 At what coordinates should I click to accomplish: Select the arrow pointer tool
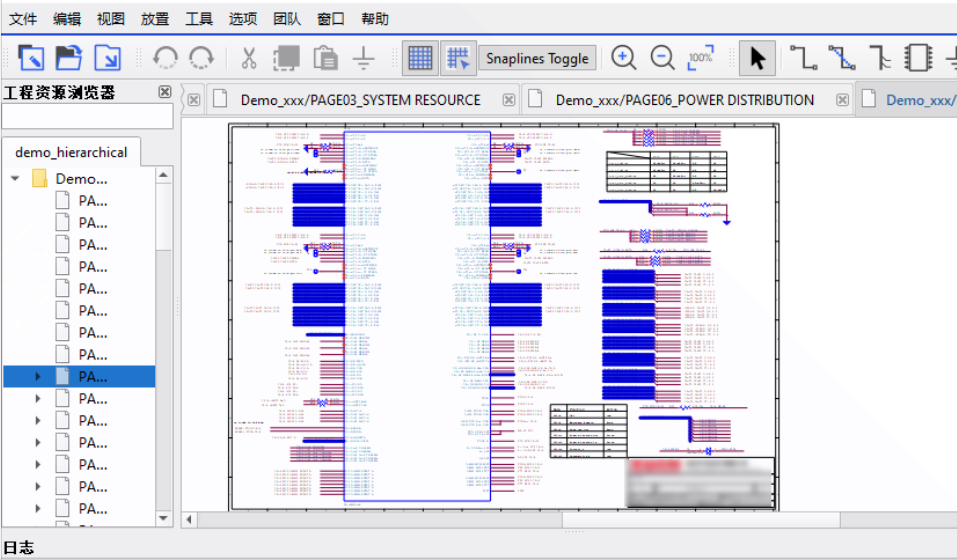click(757, 58)
